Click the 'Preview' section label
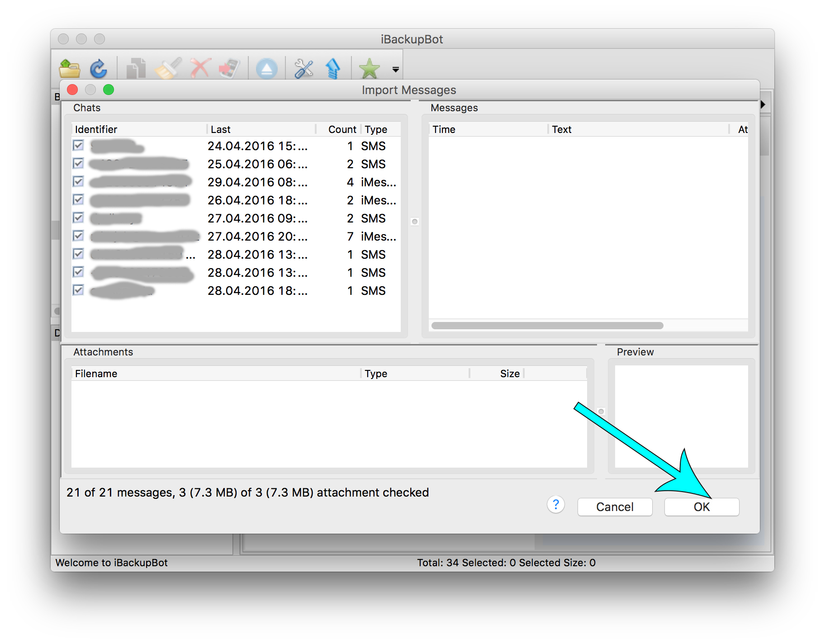The height and width of the screenshot is (644, 825). tap(635, 352)
